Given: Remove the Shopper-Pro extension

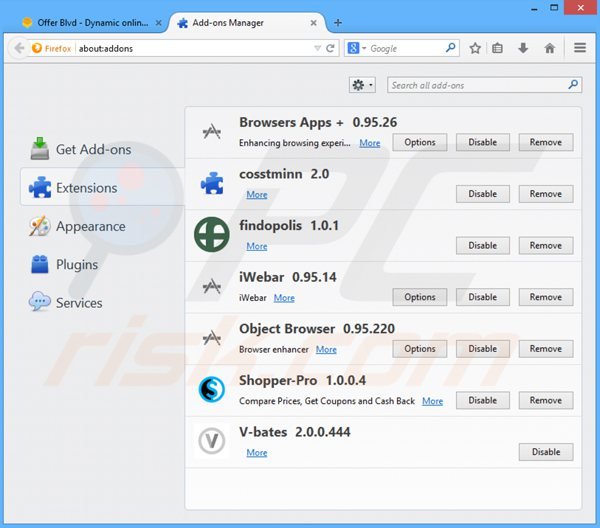Looking at the screenshot, I should (x=546, y=401).
